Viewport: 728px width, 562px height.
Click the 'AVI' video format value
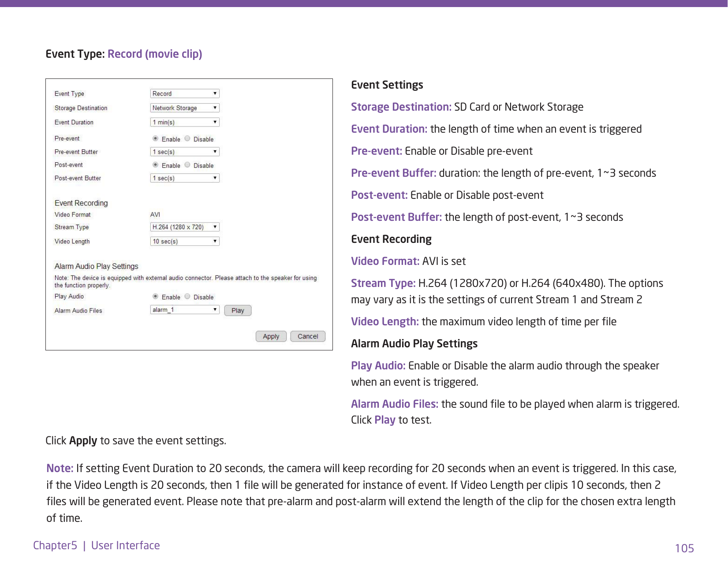click(x=155, y=215)
